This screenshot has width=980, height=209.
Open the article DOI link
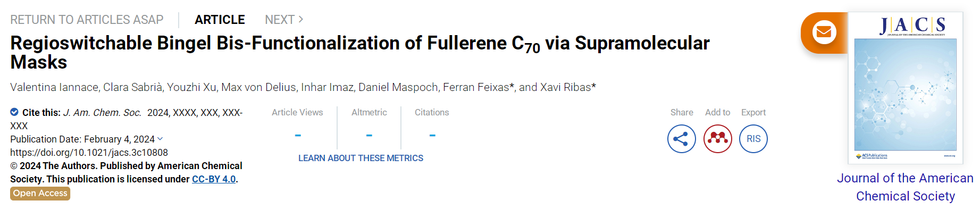(89, 153)
